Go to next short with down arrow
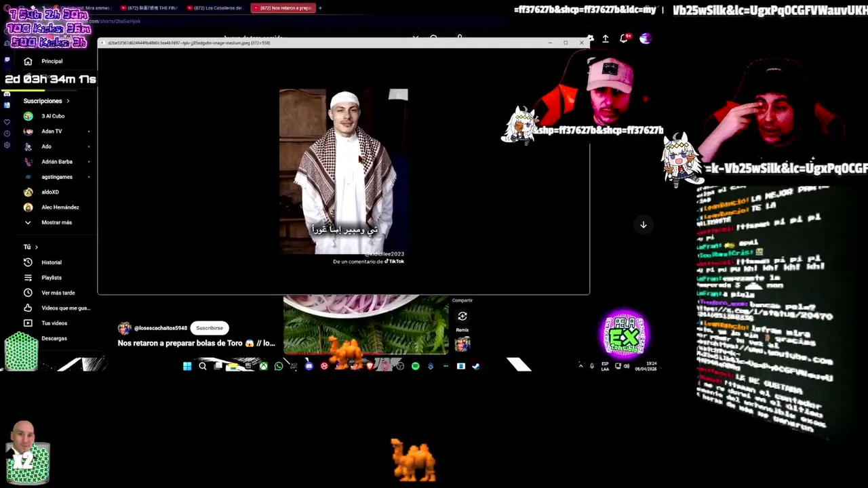The height and width of the screenshot is (488, 868). pyautogui.click(x=644, y=224)
